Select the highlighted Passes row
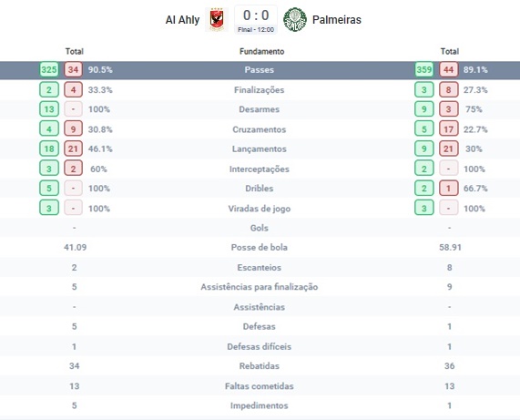Screen dimensions: 520x420 tap(260, 70)
